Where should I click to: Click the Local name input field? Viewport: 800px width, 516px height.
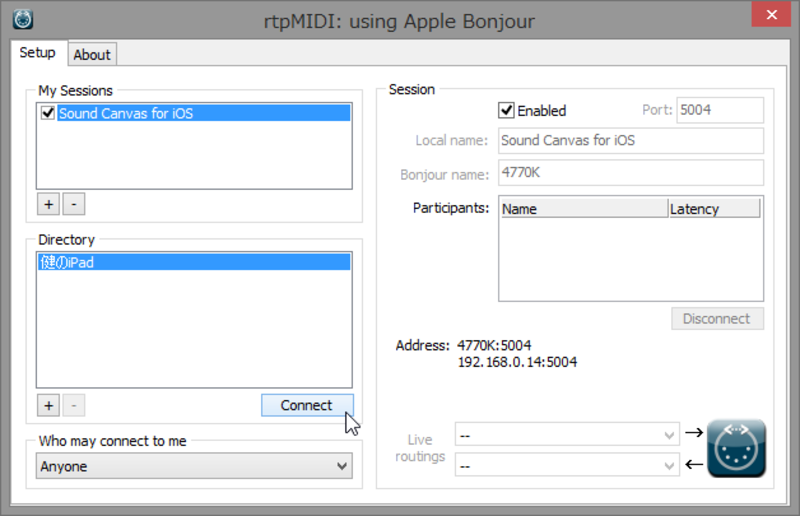(631, 140)
